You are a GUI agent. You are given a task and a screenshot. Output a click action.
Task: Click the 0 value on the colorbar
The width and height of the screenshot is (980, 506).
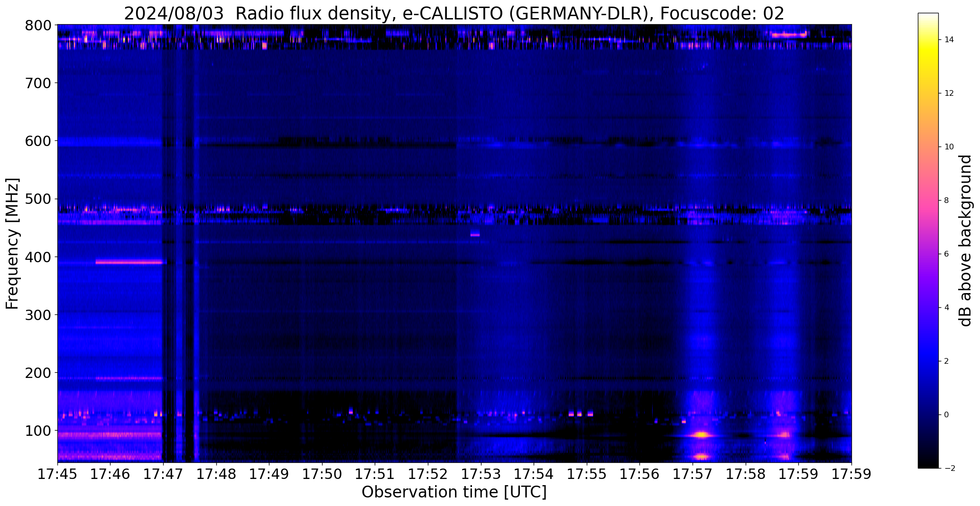pyautogui.click(x=947, y=414)
